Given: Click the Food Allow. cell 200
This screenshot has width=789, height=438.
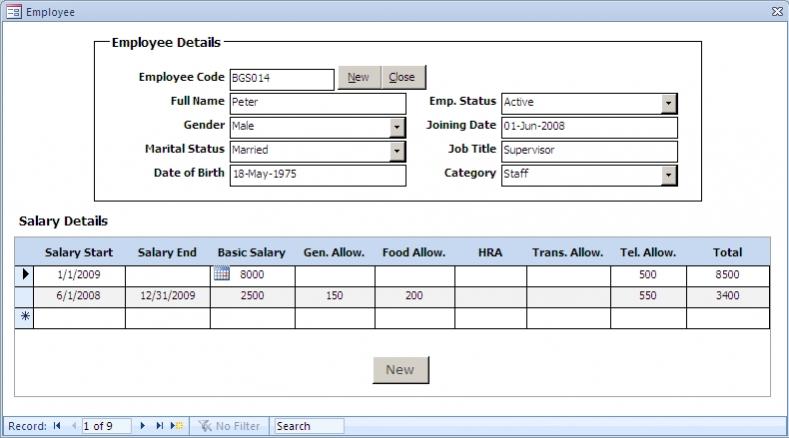Looking at the screenshot, I should [414, 296].
